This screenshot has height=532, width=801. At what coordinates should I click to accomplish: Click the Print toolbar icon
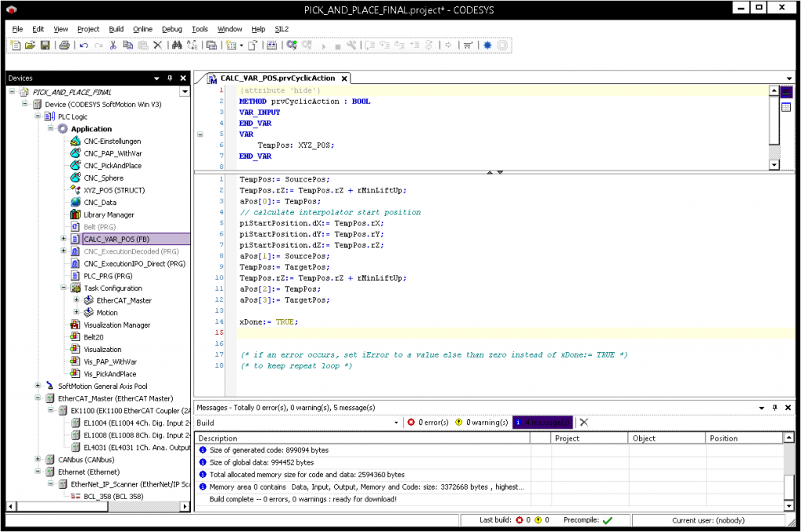(x=65, y=45)
